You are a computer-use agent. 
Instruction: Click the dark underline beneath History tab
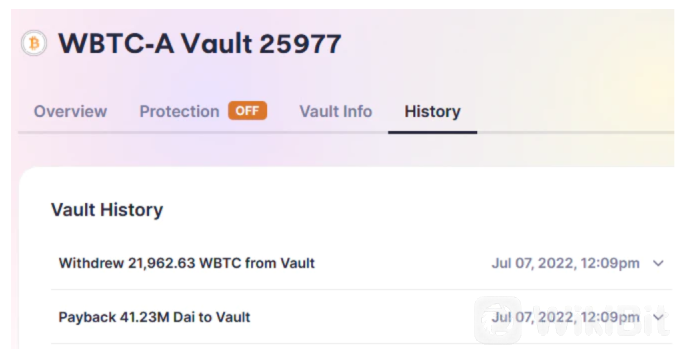click(432, 132)
